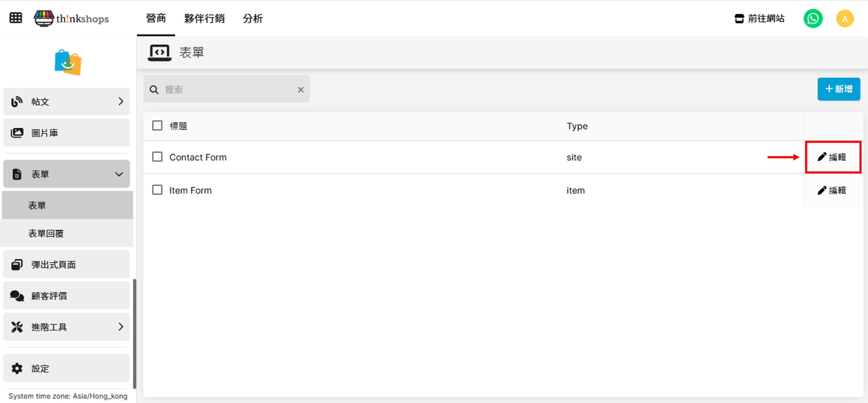868x403 pixels.
Task: Clear search with the X icon
Action: (301, 90)
